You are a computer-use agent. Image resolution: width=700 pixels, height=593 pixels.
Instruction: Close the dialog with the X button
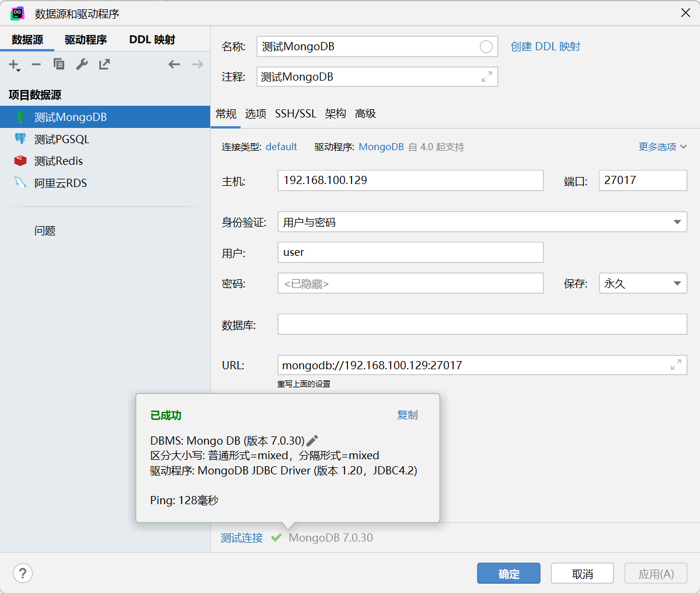[686, 13]
